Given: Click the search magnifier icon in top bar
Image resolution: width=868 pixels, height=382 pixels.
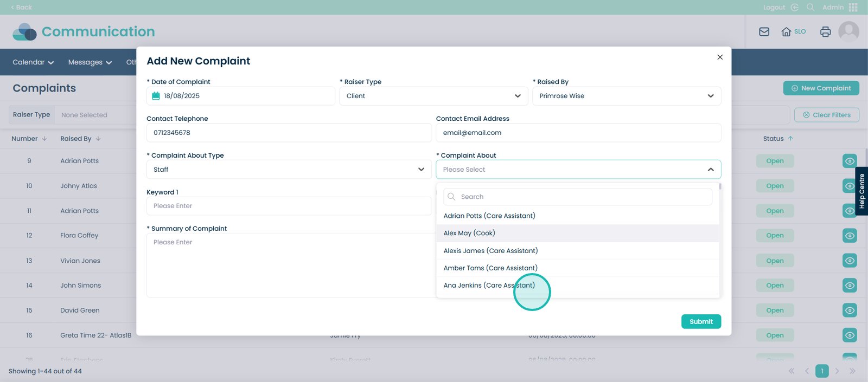Looking at the screenshot, I should pos(810,7).
